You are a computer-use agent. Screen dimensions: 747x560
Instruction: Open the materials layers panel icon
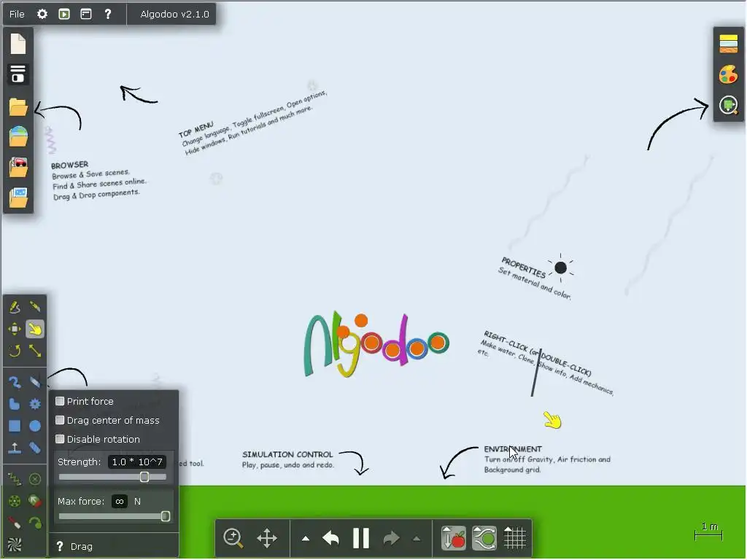(729, 44)
